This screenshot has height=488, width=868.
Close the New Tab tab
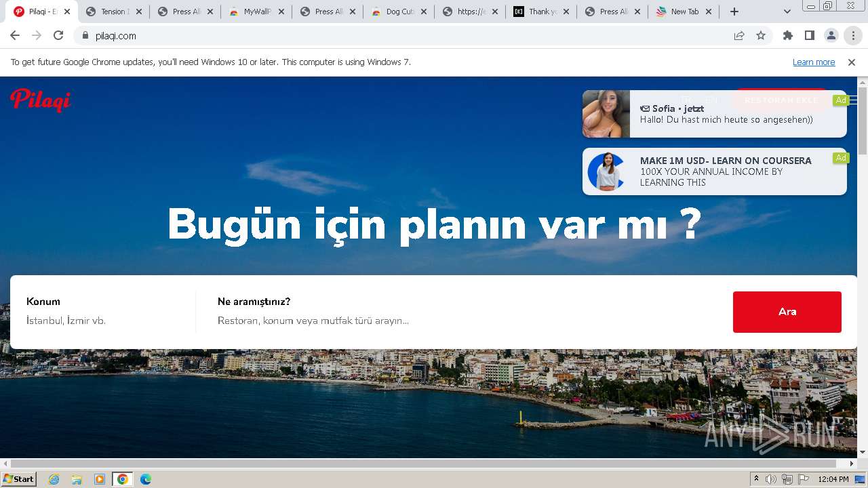pyautogui.click(x=709, y=12)
